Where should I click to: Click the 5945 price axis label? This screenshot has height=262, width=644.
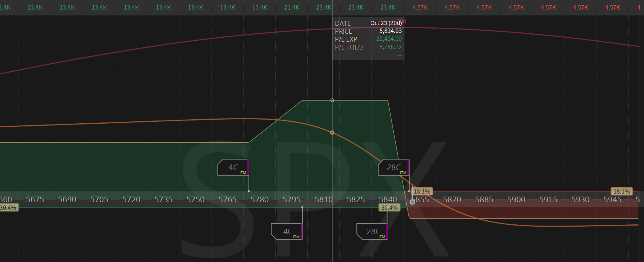613,199
